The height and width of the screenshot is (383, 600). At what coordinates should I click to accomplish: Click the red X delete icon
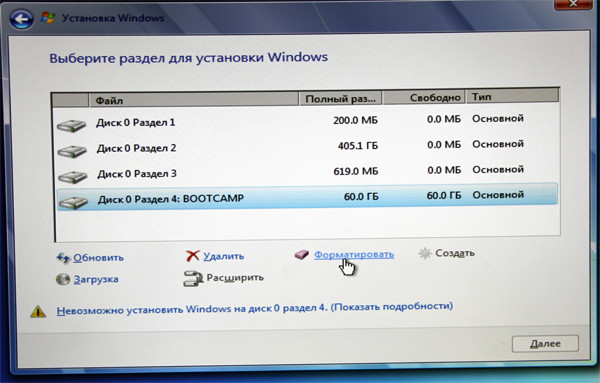click(x=192, y=256)
